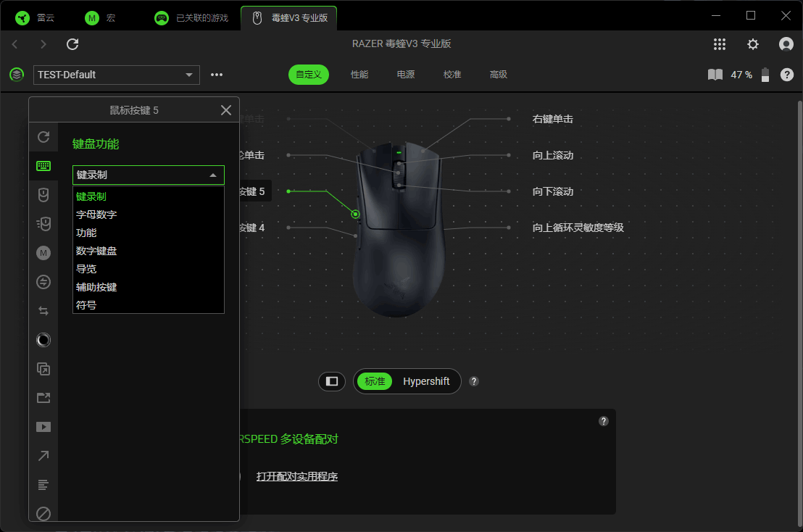Switch to the 校准 calibration tab
The height and width of the screenshot is (532, 803).
(x=452, y=75)
